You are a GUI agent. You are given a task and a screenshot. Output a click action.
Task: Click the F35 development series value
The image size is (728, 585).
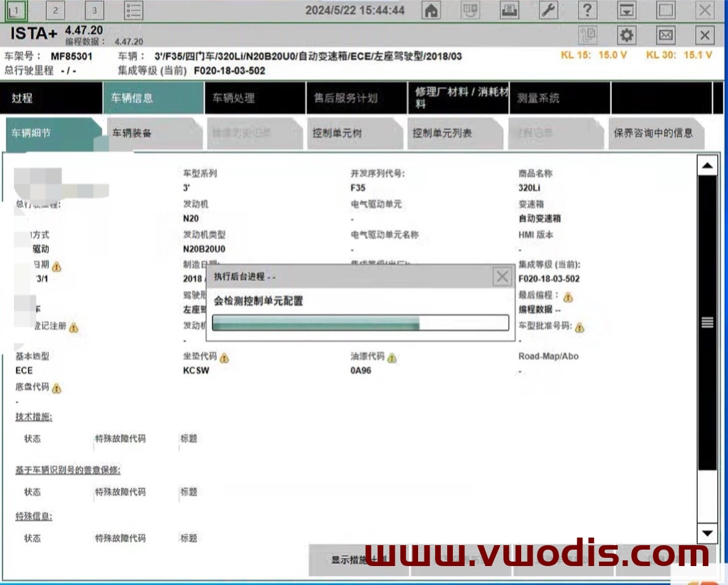[x=358, y=188]
